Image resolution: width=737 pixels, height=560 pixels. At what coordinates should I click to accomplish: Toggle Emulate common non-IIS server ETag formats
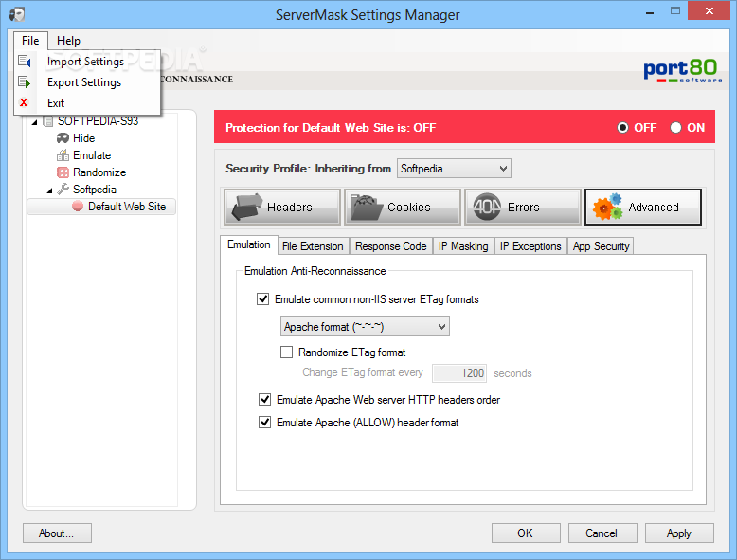pos(262,299)
